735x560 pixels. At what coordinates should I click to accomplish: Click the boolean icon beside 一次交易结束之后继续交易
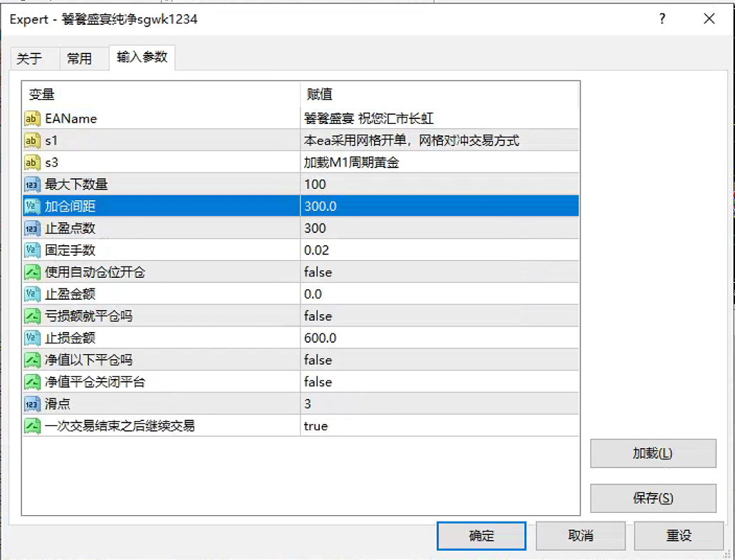pyautogui.click(x=33, y=425)
